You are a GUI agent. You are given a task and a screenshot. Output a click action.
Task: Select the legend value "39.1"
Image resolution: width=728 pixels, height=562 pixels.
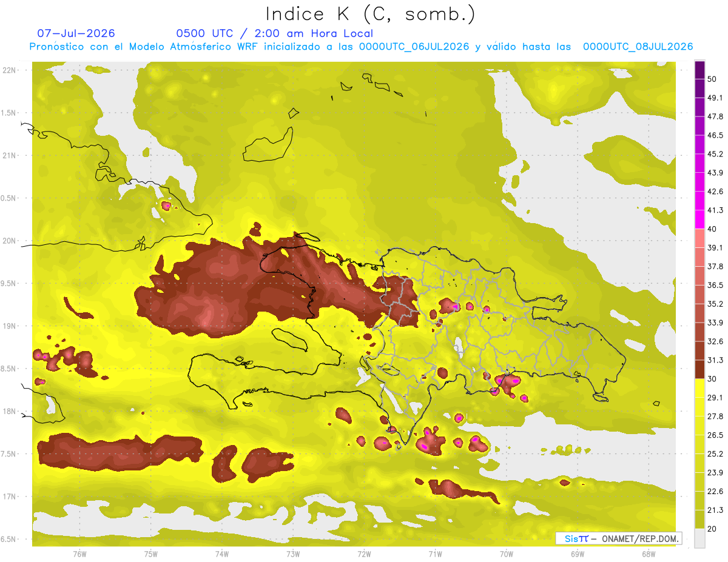click(x=715, y=247)
